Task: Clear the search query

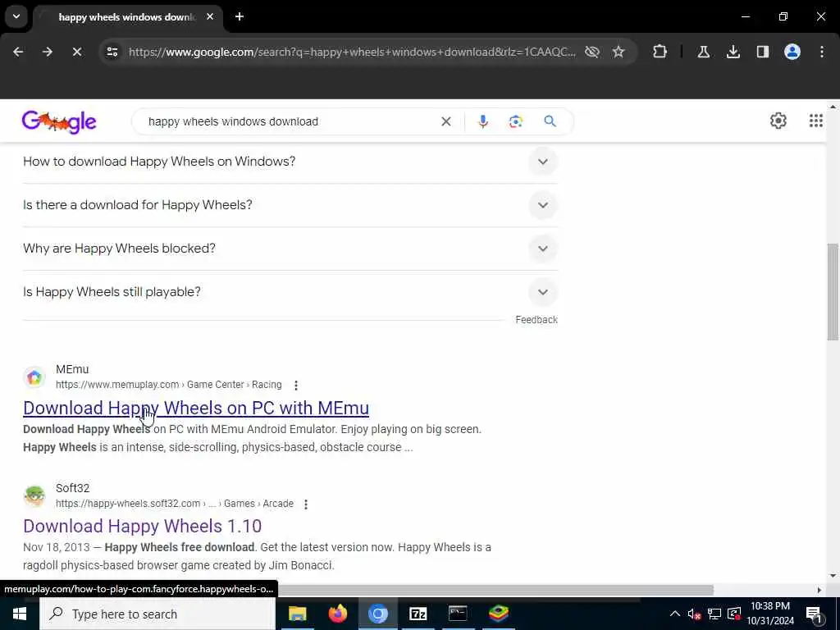Action: (445, 121)
